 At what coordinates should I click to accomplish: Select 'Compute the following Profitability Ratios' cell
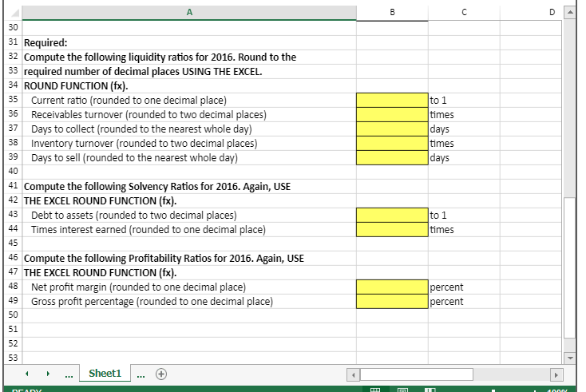pos(189,258)
